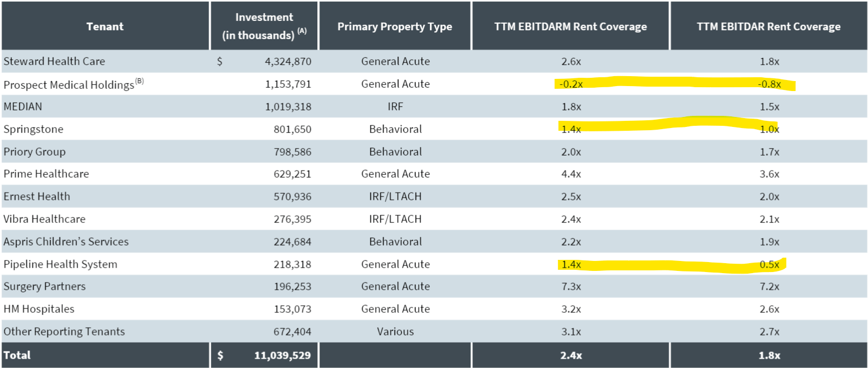
Task: Select the Other Reporting Tenants row label
Action: point(64,332)
